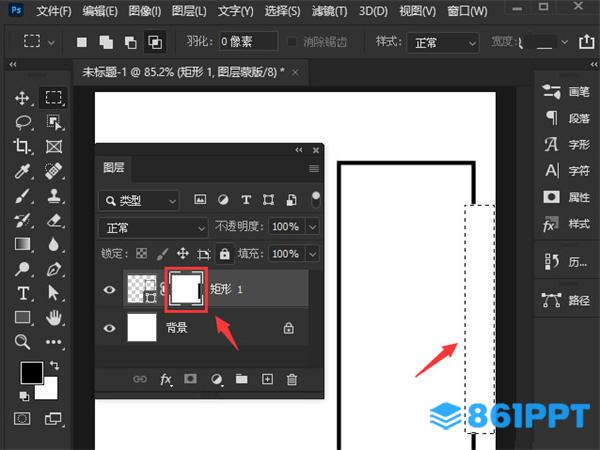The width and height of the screenshot is (600, 450).
Task: Select the 矩形 1 layer mask thumbnail
Action: point(186,290)
